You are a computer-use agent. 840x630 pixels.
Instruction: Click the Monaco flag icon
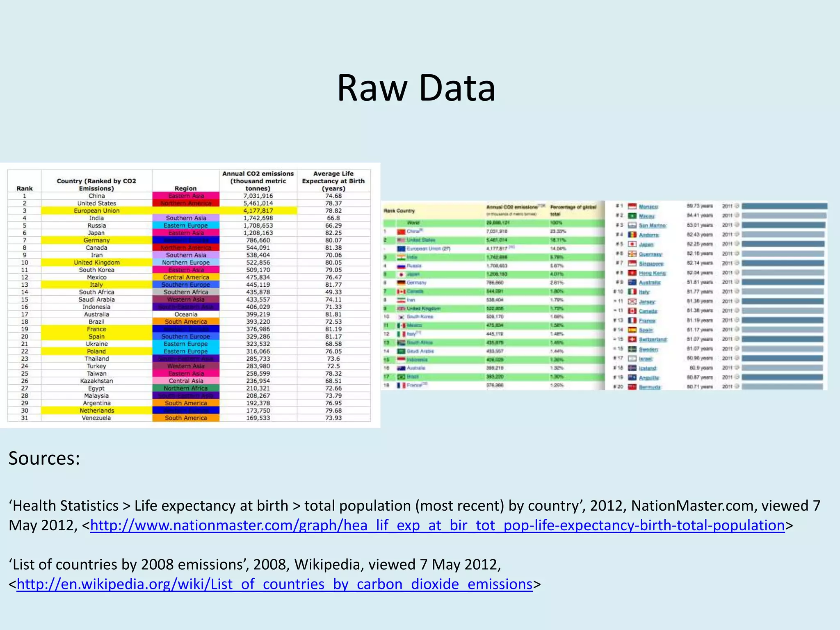632,206
